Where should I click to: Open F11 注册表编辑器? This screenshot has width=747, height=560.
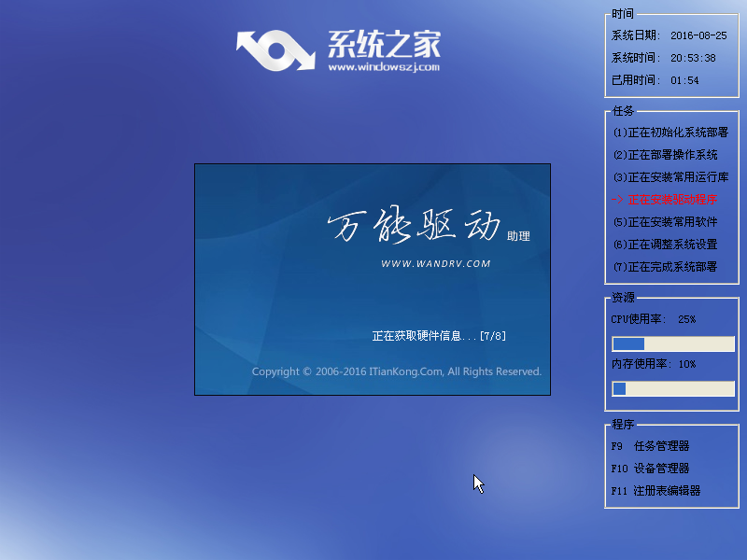click(x=655, y=491)
